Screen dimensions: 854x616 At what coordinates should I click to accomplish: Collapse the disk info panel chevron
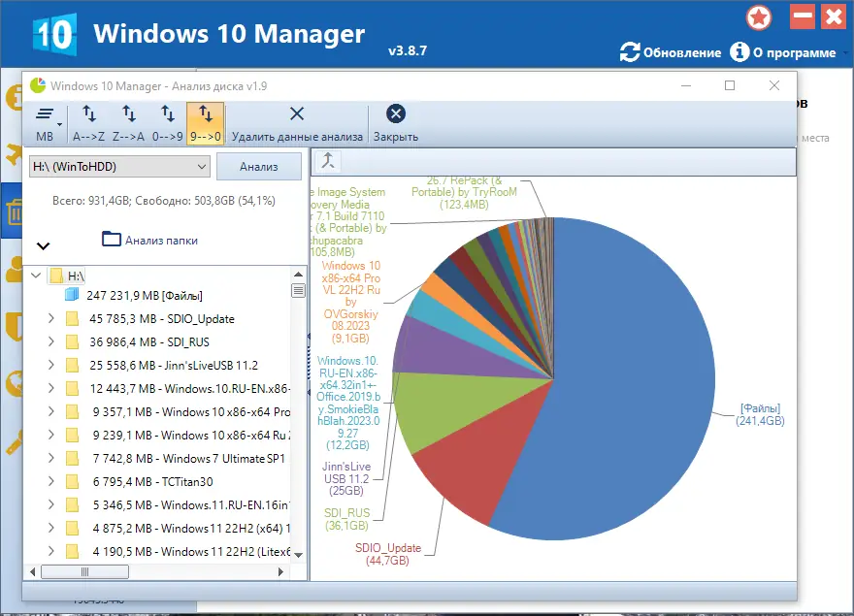43,246
